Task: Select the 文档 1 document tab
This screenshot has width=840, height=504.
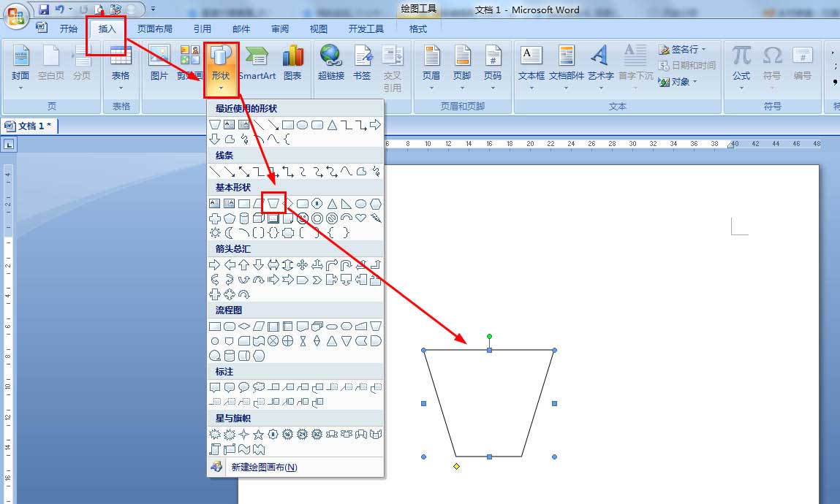Action: (x=29, y=126)
